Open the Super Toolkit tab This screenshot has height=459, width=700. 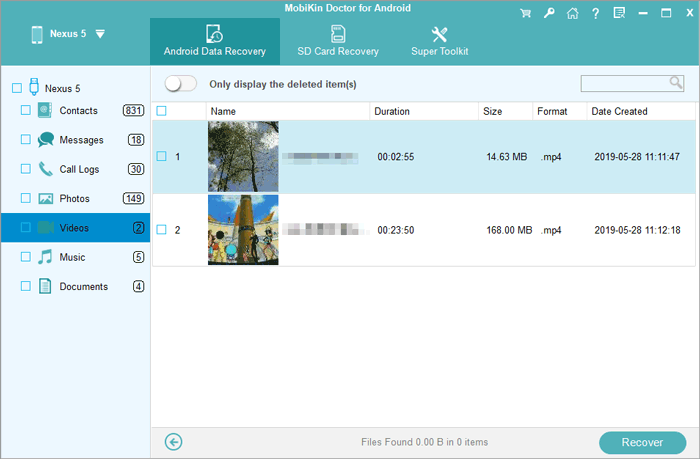click(439, 41)
